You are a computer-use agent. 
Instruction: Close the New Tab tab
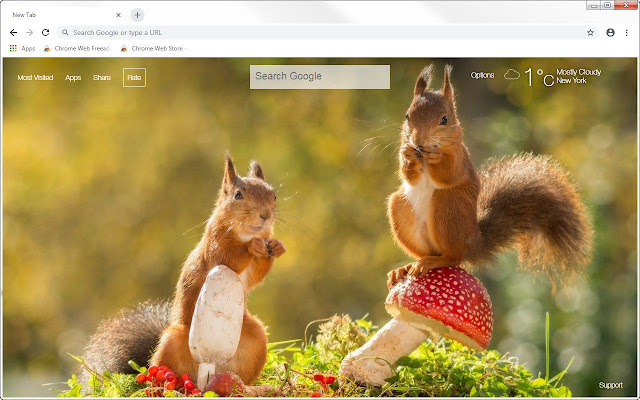pyautogui.click(x=118, y=15)
